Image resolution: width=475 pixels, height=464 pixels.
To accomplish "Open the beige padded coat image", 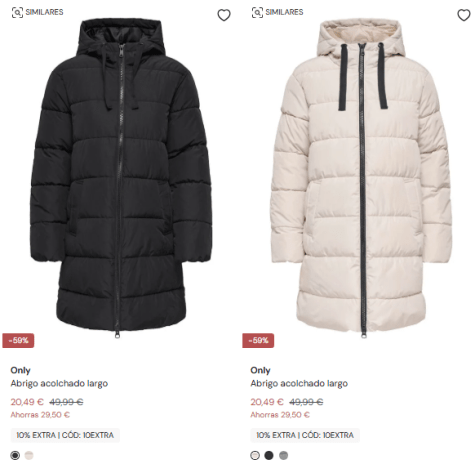I will [x=361, y=178].
